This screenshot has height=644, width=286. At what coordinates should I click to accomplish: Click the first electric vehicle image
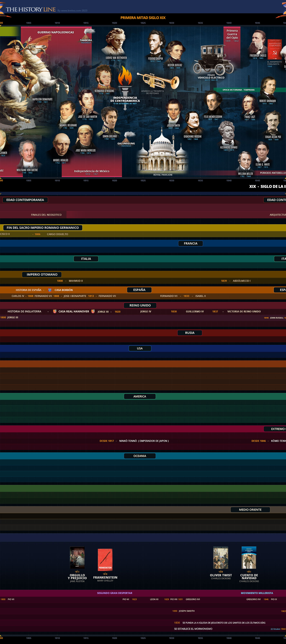(213, 59)
